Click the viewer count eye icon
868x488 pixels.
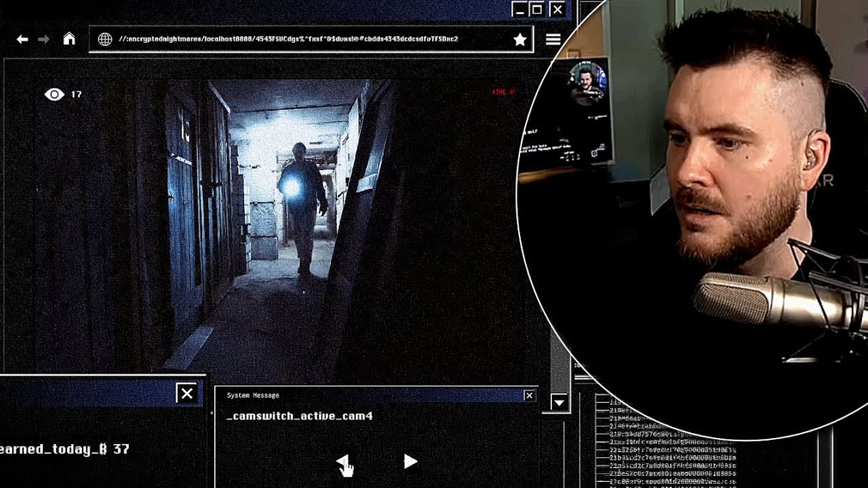coord(54,94)
